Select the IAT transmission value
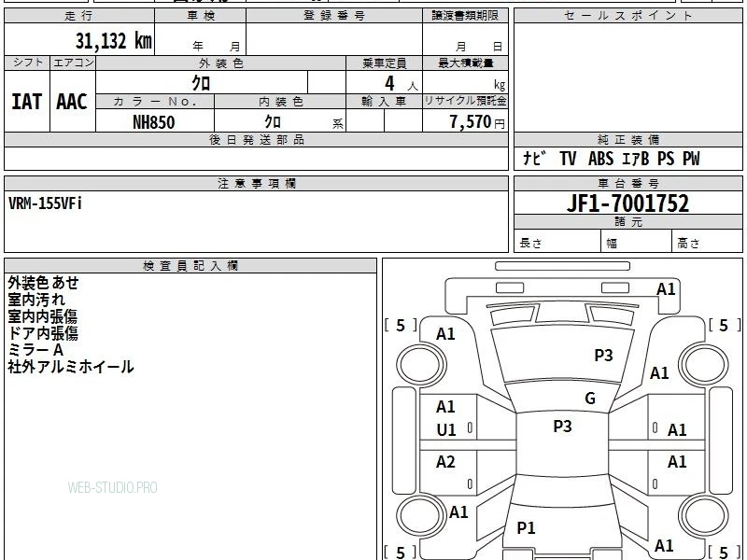 coord(27,102)
